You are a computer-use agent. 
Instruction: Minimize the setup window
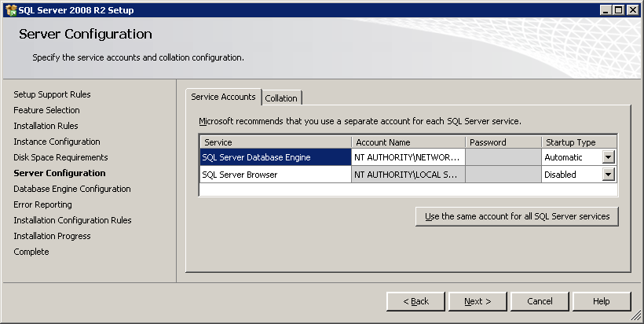pyautogui.click(x=607, y=10)
